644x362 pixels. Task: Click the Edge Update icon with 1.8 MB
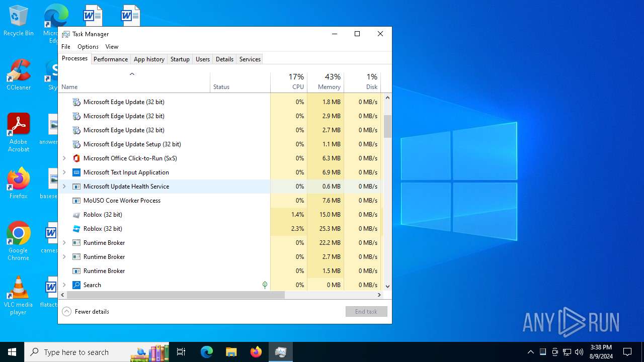pyautogui.click(x=76, y=102)
